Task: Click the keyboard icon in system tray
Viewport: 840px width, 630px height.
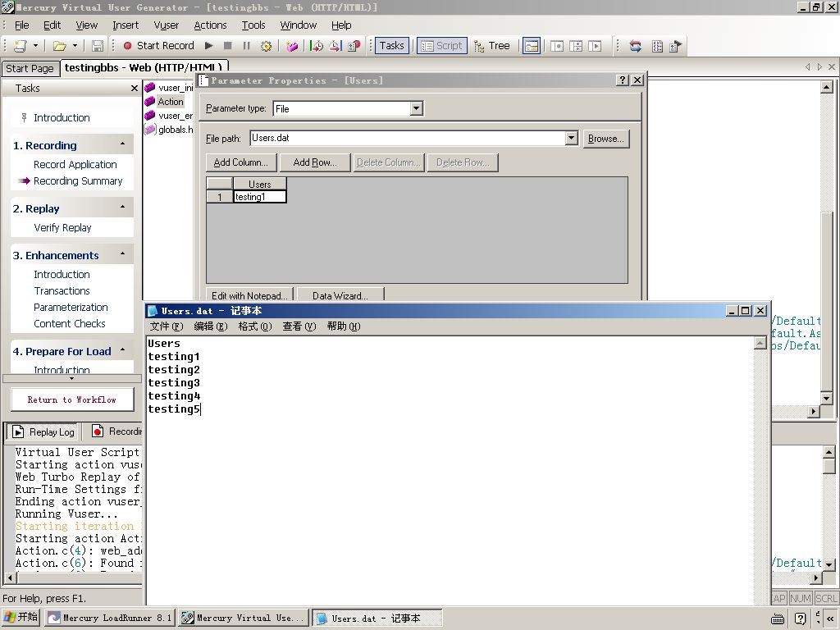Action: pyautogui.click(x=778, y=619)
